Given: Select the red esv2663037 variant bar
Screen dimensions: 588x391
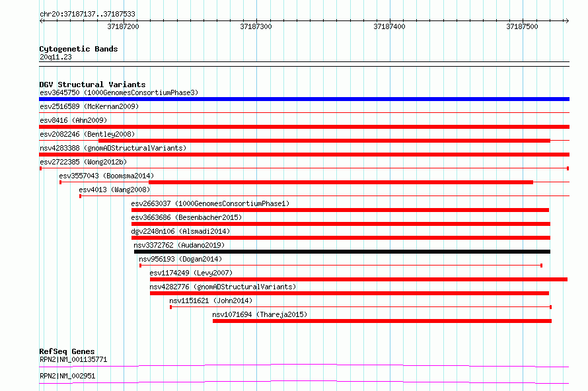Looking at the screenshot, I should point(340,210).
